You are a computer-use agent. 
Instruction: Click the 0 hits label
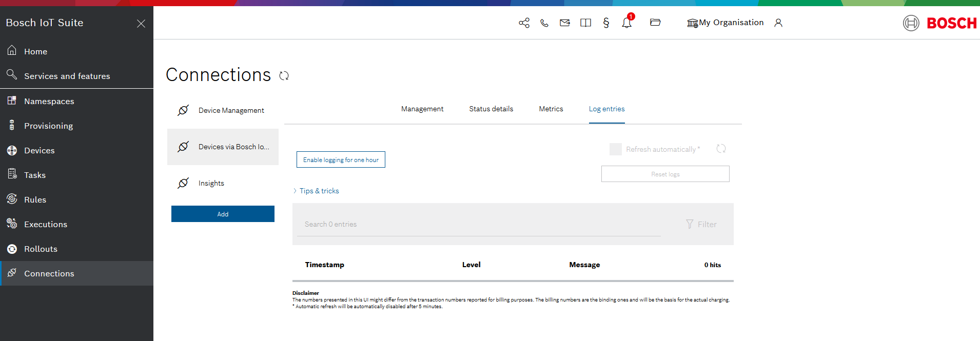click(712, 265)
